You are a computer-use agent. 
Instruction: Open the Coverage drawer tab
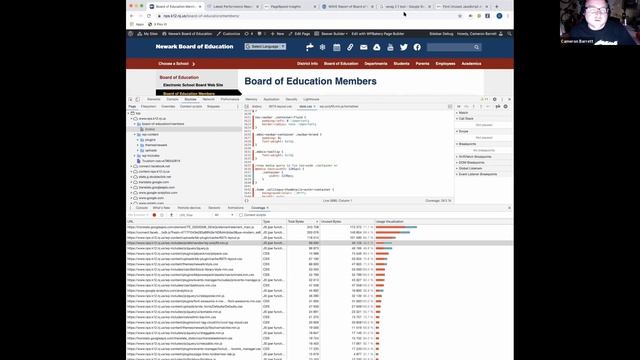click(x=258, y=208)
